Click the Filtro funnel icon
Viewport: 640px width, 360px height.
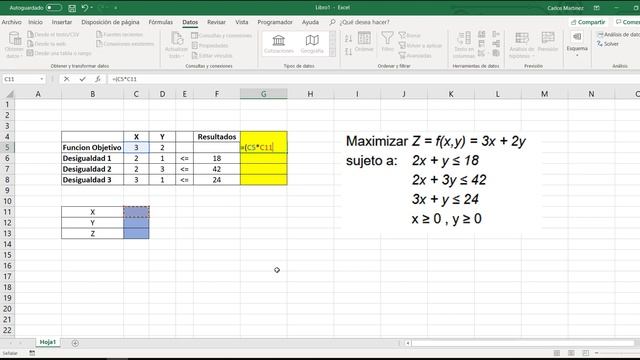pos(387,38)
